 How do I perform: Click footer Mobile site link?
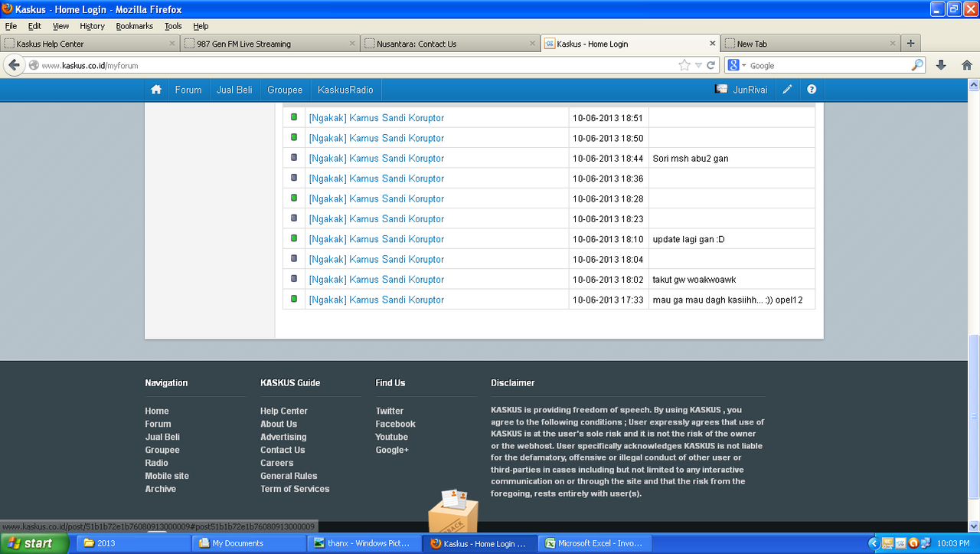point(167,476)
